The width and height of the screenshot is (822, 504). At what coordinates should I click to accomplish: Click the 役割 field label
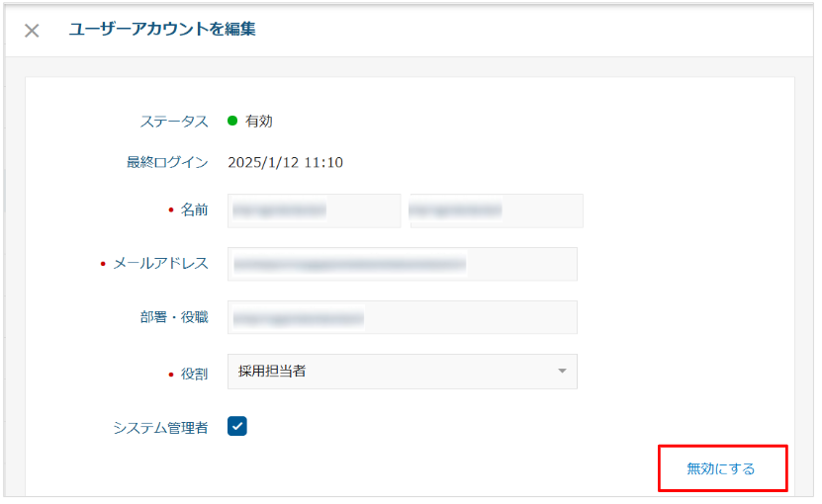coord(193,375)
